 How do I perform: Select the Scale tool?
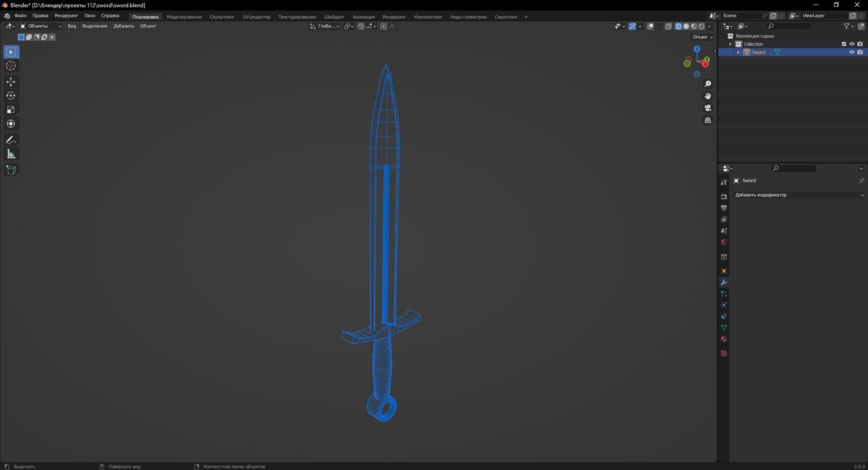coord(11,110)
